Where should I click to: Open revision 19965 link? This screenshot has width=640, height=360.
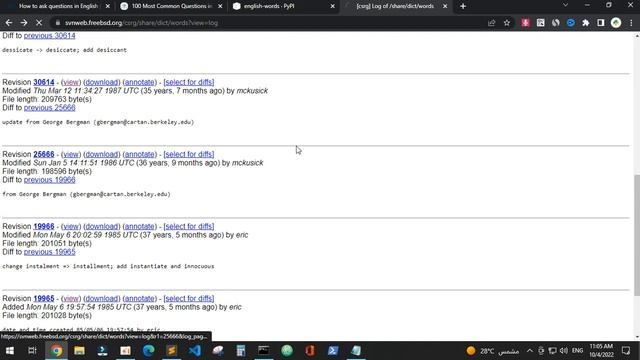tap(44, 298)
